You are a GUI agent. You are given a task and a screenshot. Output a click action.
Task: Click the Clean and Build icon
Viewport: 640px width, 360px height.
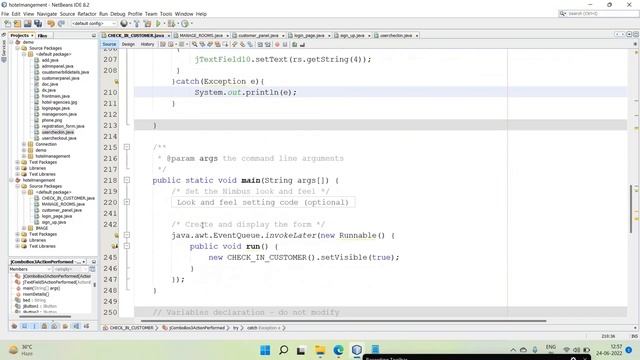click(147, 24)
